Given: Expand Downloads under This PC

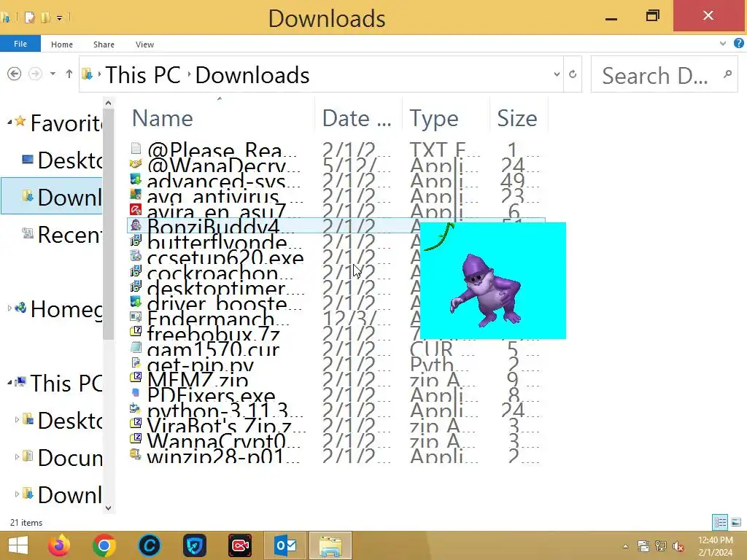Looking at the screenshot, I should coord(18,494).
